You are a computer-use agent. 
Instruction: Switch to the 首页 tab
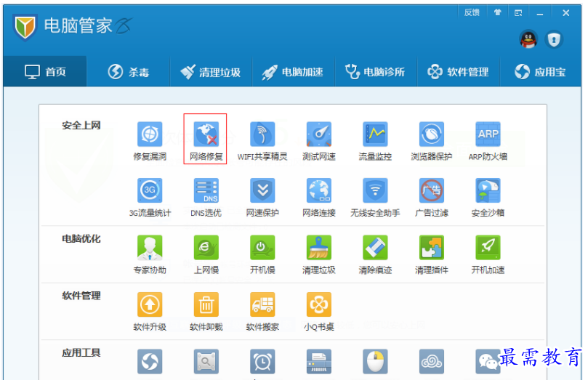click(x=45, y=71)
